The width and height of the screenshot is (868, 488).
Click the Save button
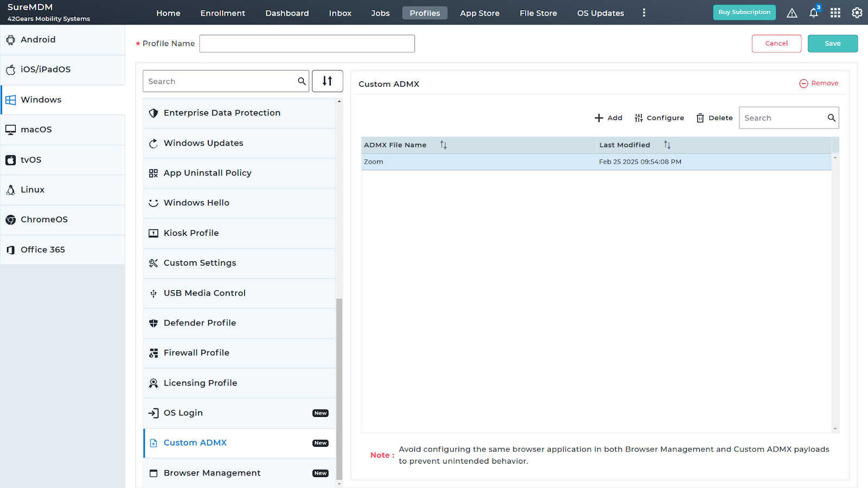[833, 43]
